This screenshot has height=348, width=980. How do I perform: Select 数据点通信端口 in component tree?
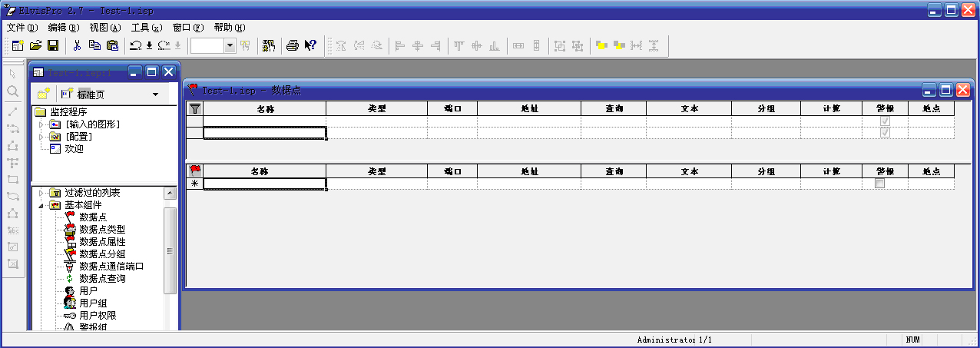111,267
